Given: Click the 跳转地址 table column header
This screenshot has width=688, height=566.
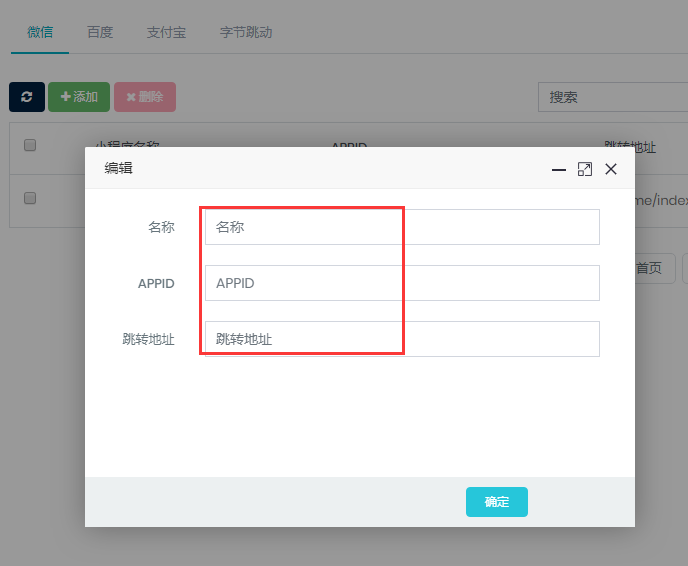Looking at the screenshot, I should tap(630, 146).
